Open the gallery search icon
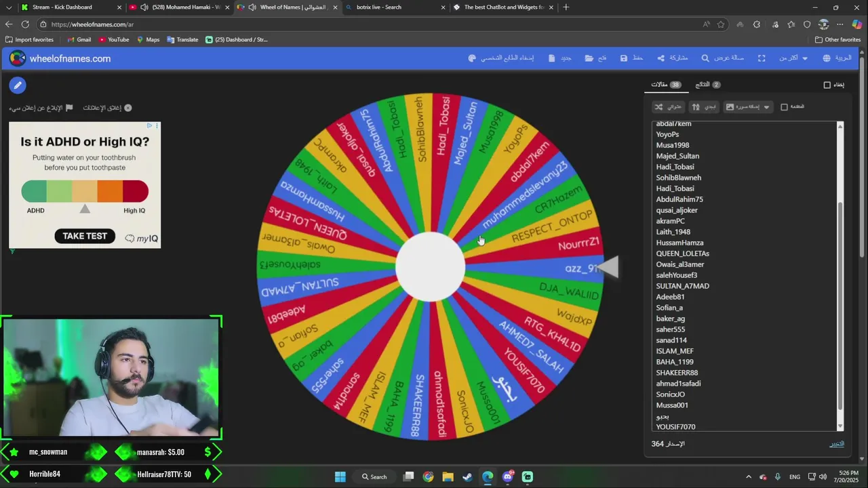868x488 pixels. (722, 58)
